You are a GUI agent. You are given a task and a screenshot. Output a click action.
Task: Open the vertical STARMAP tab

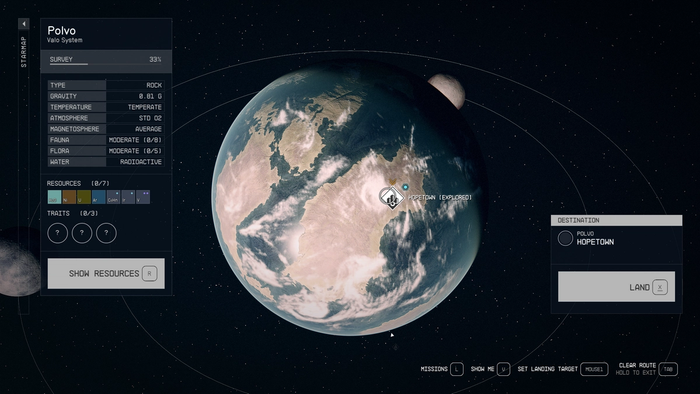(24, 52)
